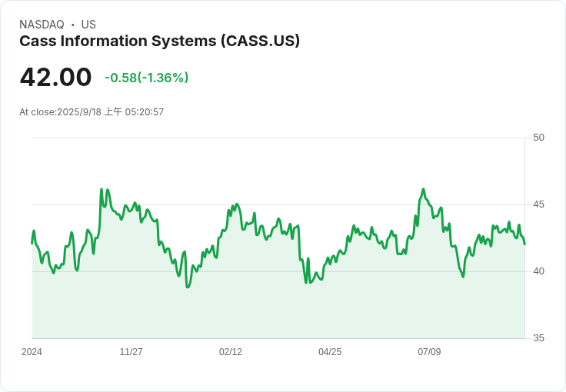Select the 07/09 x-axis date label
The width and height of the screenshot is (566, 392).
[429, 352]
